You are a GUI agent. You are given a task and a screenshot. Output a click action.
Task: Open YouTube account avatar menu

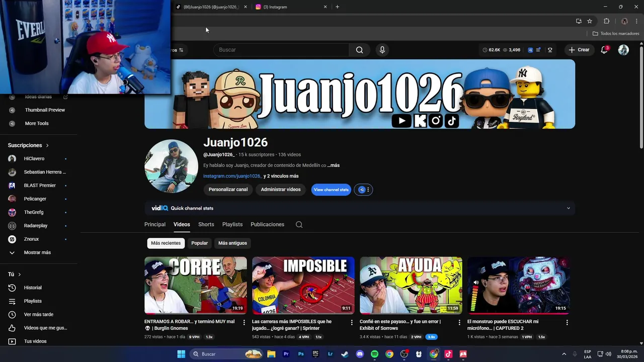[623, 50]
